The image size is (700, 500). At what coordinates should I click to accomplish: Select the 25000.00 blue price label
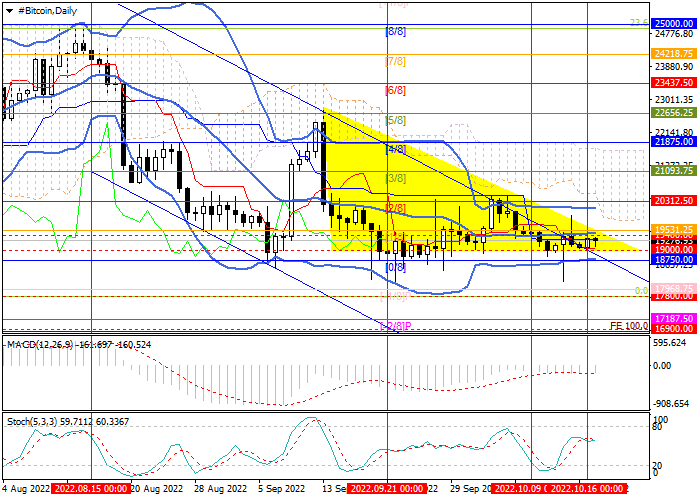click(x=674, y=24)
